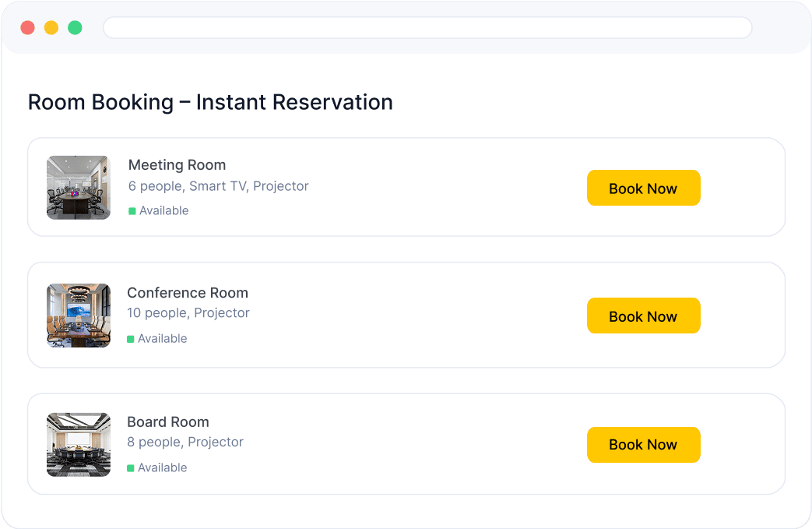Click the '8 people, Projector' description
Screen dimensions: 812x529
(x=185, y=442)
